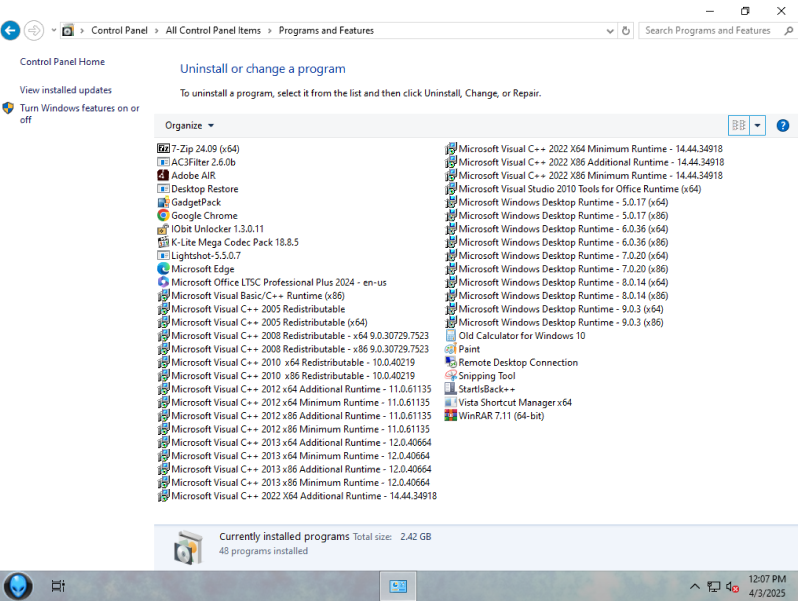Select Microsoft Visual Studio 2010 Tools for Office Runtime
This screenshot has height=601, width=798.
click(x=573, y=189)
